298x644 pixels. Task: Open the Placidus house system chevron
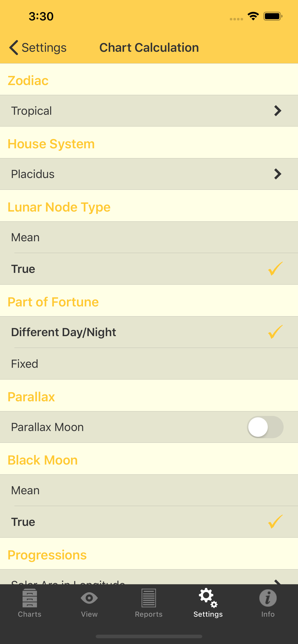click(277, 174)
